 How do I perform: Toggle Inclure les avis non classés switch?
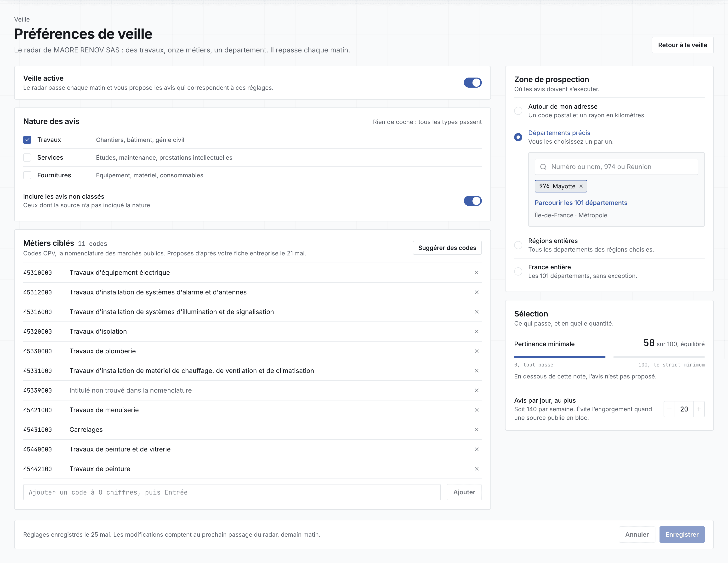[x=473, y=201]
